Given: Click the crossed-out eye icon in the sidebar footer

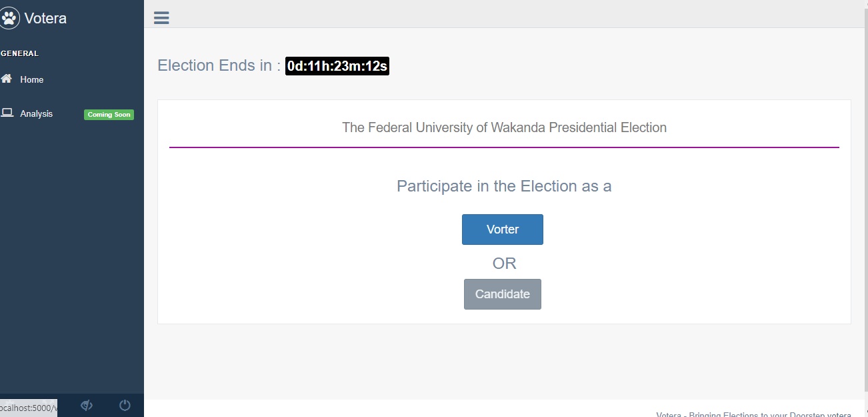Looking at the screenshot, I should [87, 405].
